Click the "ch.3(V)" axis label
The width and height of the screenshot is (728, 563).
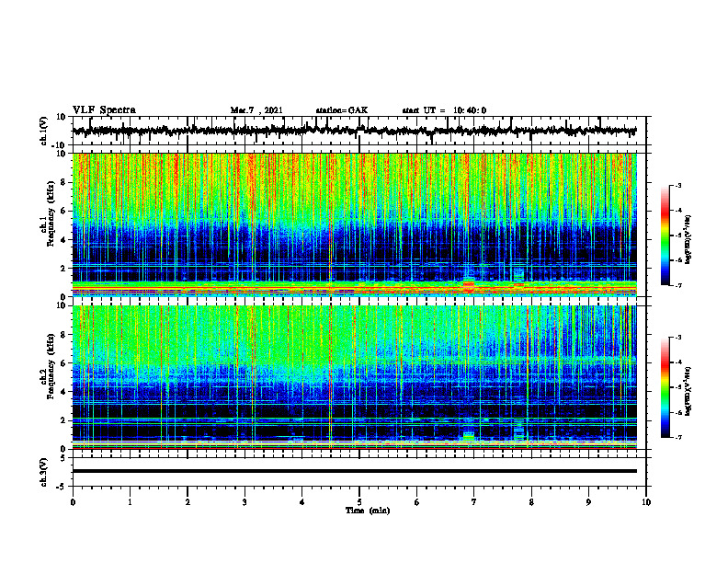pos(44,472)
